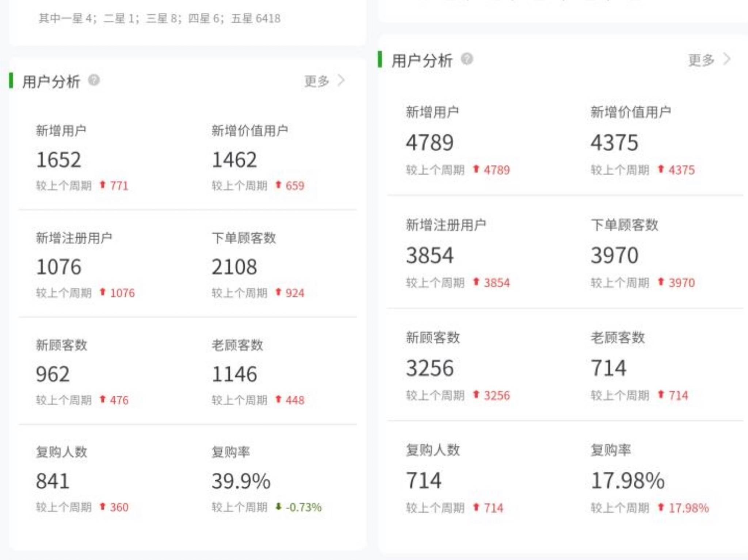Click the up arrow beside red 771
Image resolution: width=748 pixels, height=560 pixels.
point(103,185)
